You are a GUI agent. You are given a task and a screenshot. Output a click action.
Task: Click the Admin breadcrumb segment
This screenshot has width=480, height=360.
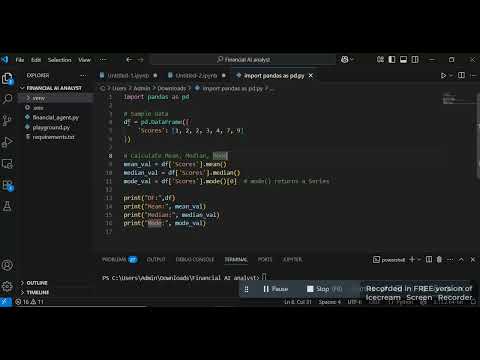click(142, 88)
